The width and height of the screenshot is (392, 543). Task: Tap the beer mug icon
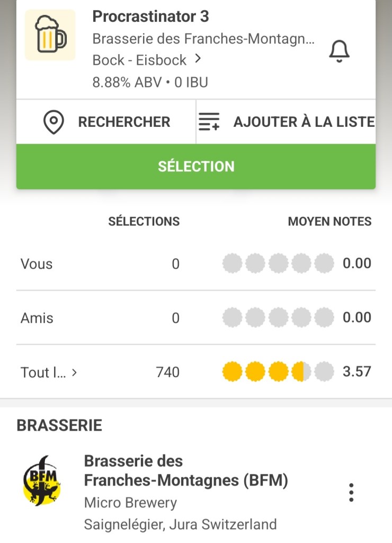[50, 35]
